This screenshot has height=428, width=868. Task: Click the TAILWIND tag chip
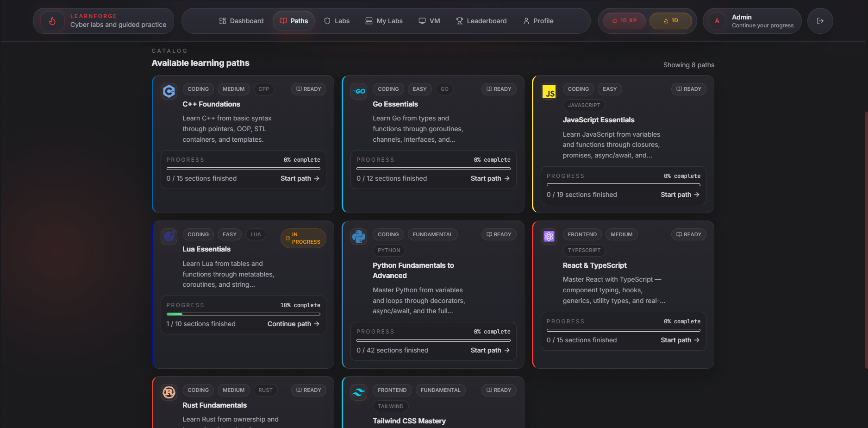pos(391,406)
